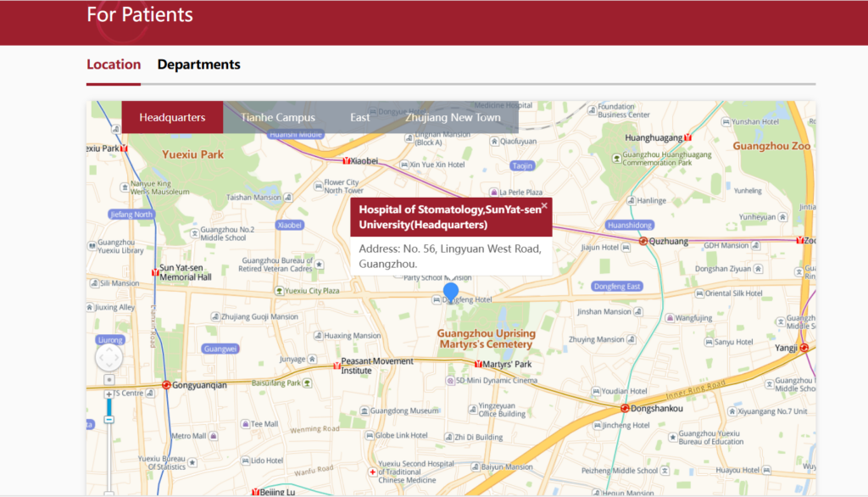This screenshot has width=868, height=497.
Task: Click the Liurong district label
Action: (110, 339)
